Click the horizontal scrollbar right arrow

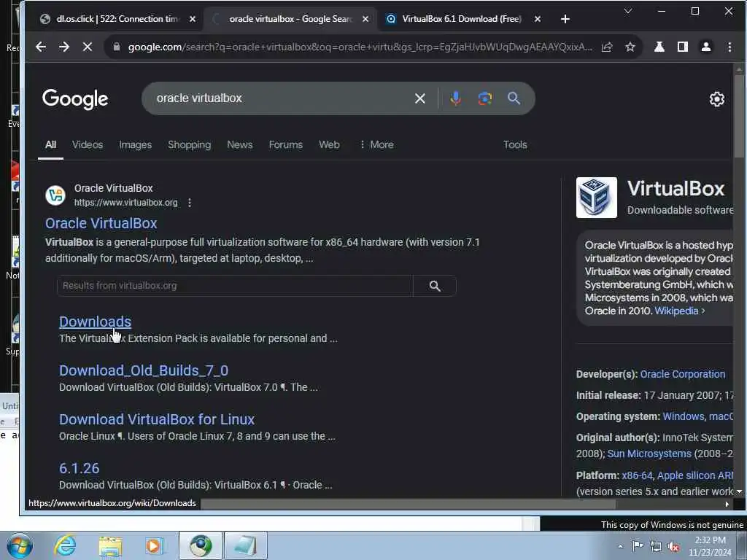pos(727,504)
